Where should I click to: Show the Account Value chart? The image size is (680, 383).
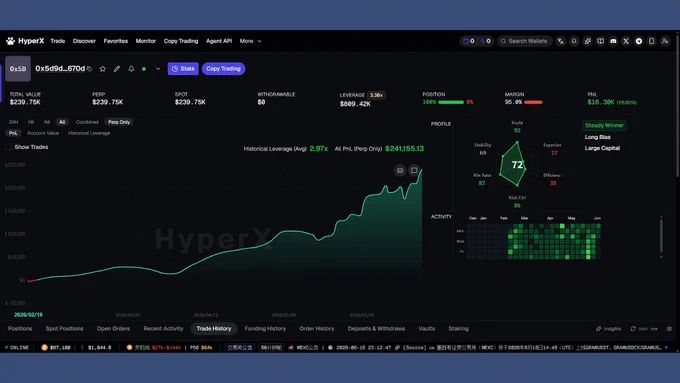[x=43, y=133]
